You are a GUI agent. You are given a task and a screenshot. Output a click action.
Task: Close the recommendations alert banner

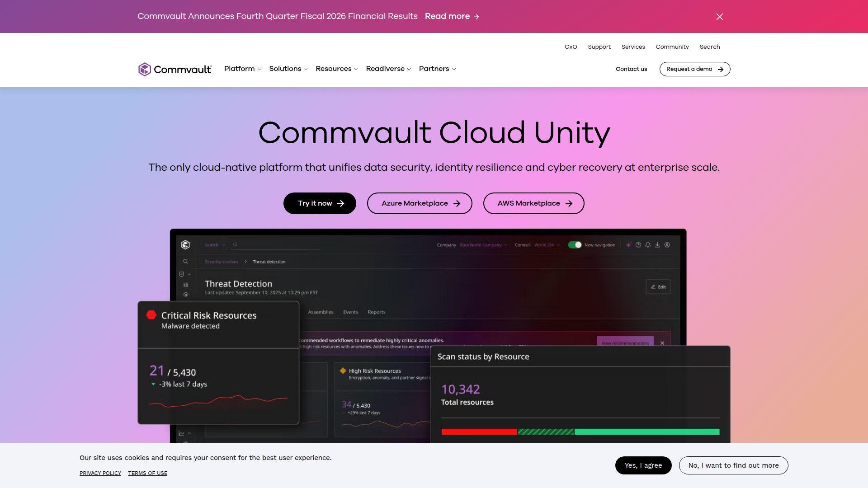pyautogui.click(x=662, y=343)
